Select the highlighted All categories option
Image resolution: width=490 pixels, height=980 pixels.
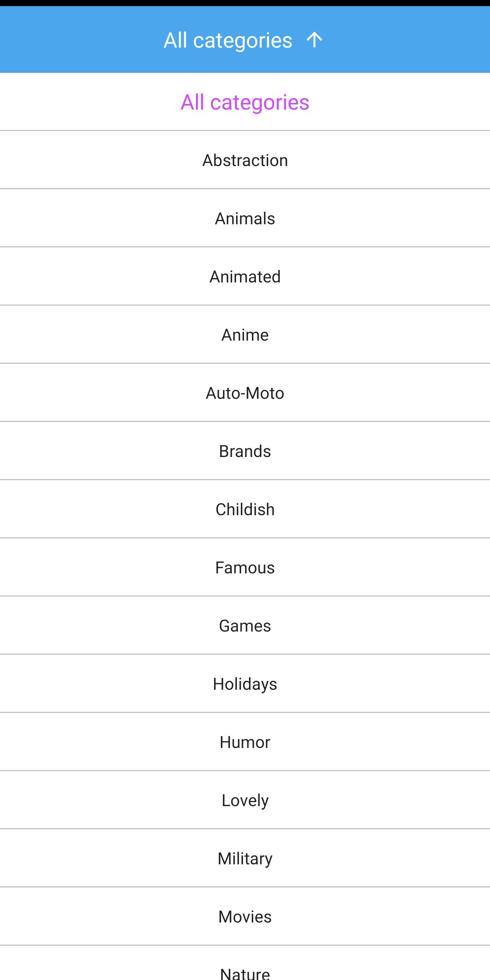pyautogui.click(x=245, y=102)
